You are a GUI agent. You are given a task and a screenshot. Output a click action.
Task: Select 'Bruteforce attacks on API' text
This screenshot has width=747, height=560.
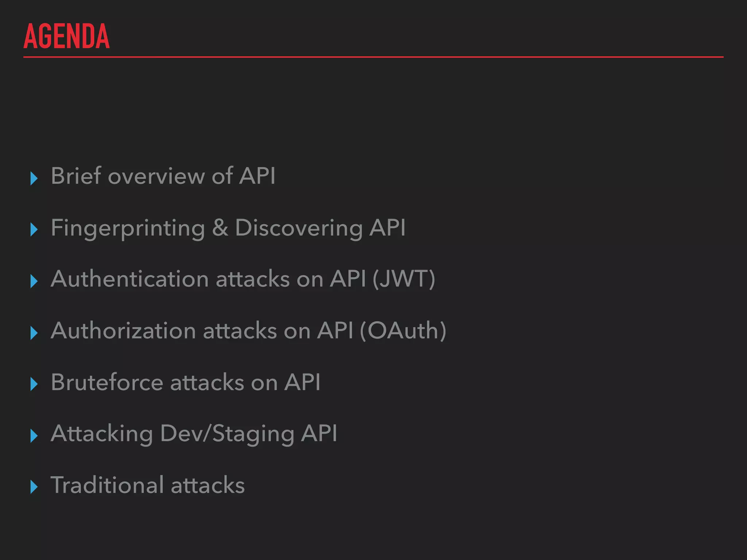coord(186,382)
